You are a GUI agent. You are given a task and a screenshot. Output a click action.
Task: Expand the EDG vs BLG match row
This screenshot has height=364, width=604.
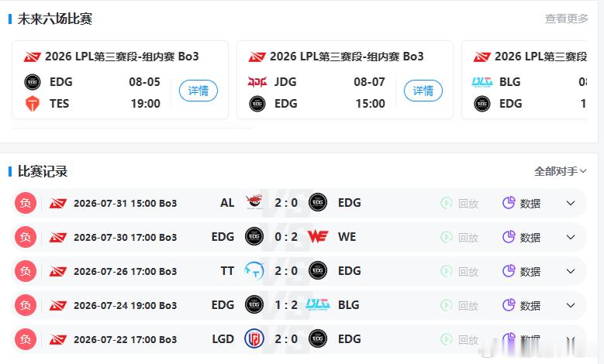(571, 305)
